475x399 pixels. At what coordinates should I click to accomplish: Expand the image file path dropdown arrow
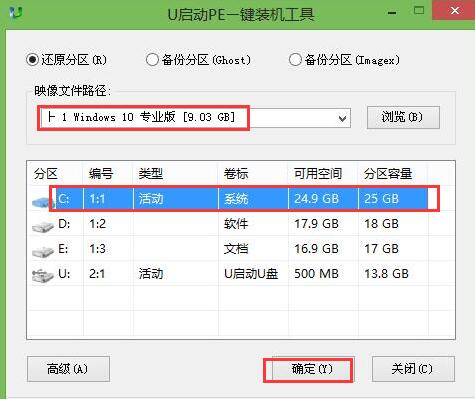tap(342, 118)
